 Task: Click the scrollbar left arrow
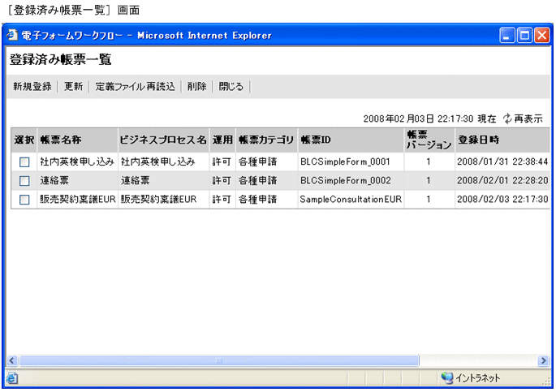[x=11, y=361]
